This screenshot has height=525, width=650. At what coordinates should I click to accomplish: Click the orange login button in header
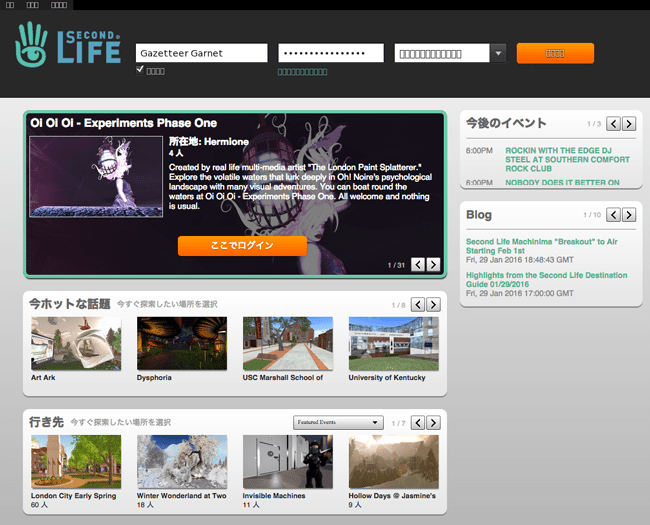click(x=555, y=53)
